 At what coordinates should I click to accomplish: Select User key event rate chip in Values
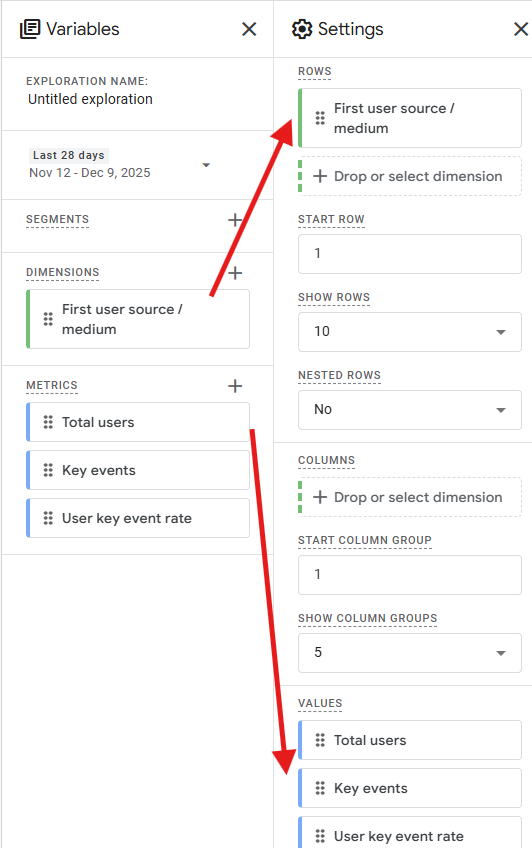pos(410,833)
